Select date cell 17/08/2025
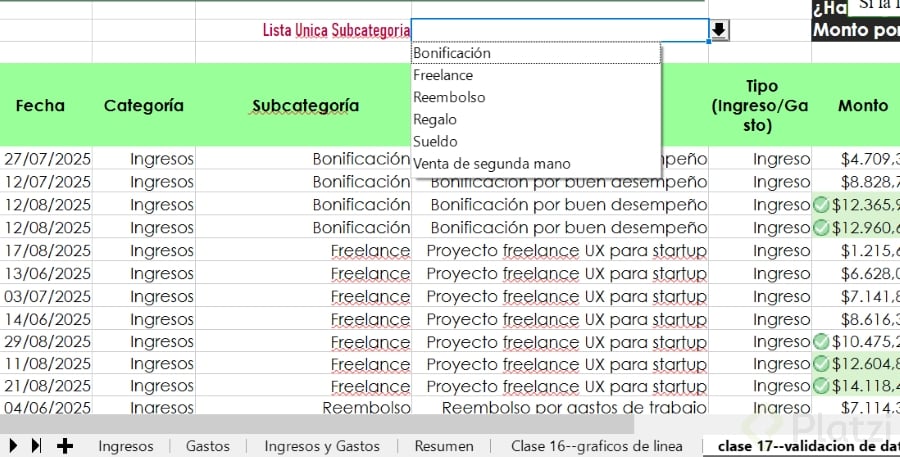Image resolution: width=900 pixels, height=457 pixels. (x=46, y=250)
